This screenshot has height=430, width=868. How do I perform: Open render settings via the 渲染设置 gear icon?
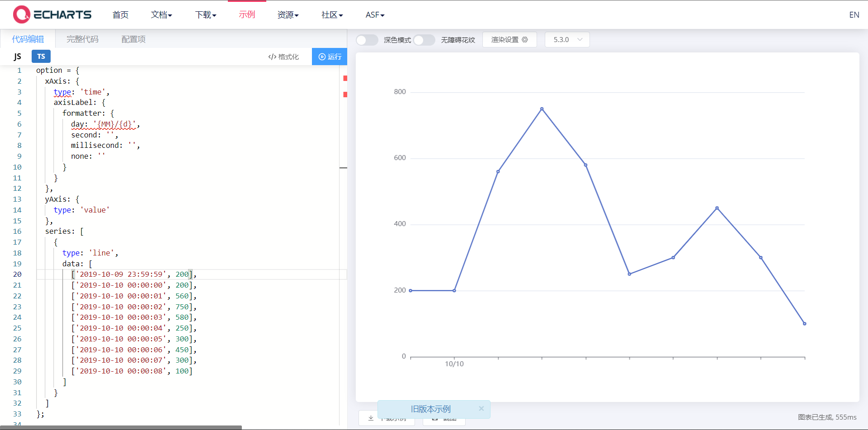click(525, 39)
